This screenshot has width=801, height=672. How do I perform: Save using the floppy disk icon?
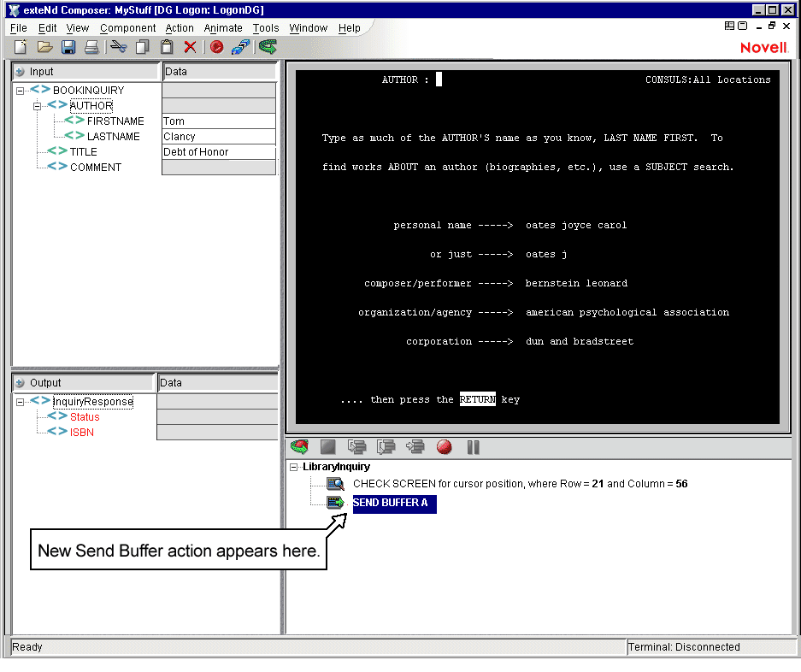(68, 47)
